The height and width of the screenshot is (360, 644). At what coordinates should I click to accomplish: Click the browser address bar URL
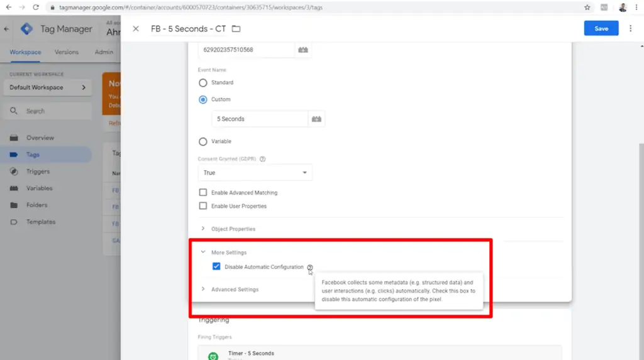pos(191,8)
